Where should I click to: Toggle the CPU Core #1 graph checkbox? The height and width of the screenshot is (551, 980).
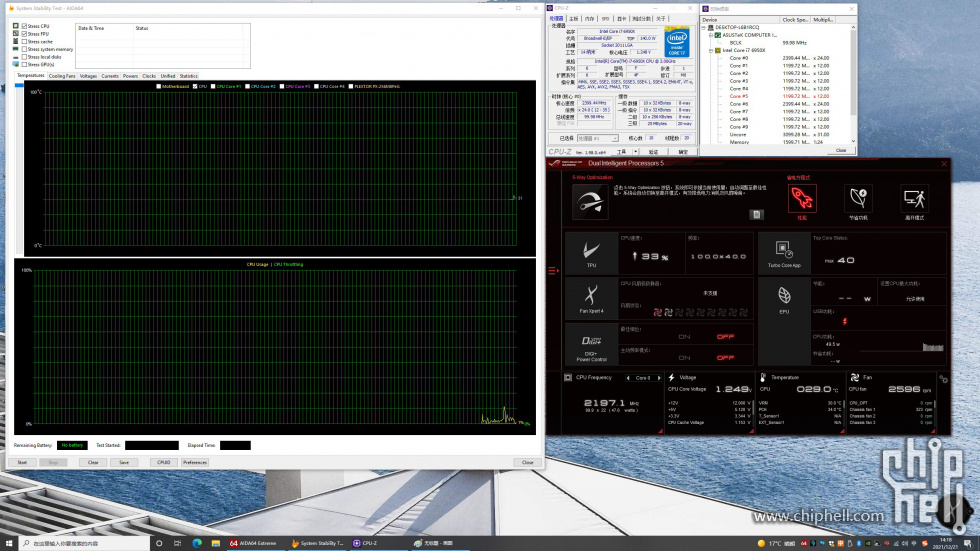[213, 86]
